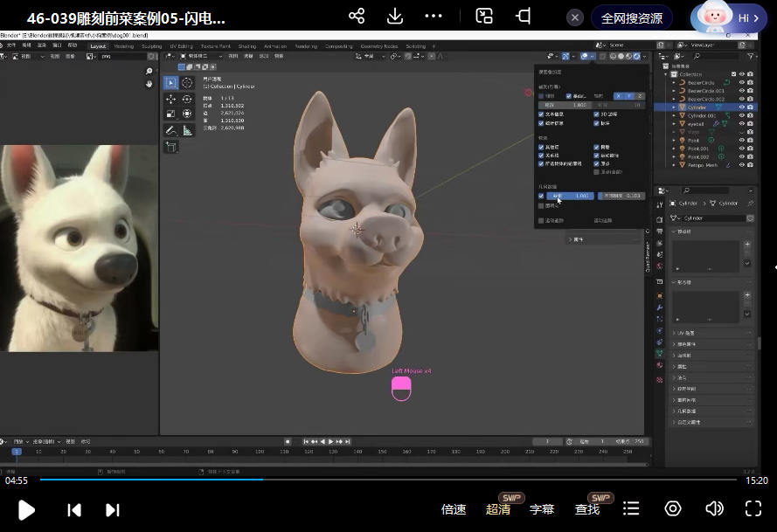The width and height of the screenshot is (777, 532).
Task: Click the video progress bar
Action: point(388,480)
